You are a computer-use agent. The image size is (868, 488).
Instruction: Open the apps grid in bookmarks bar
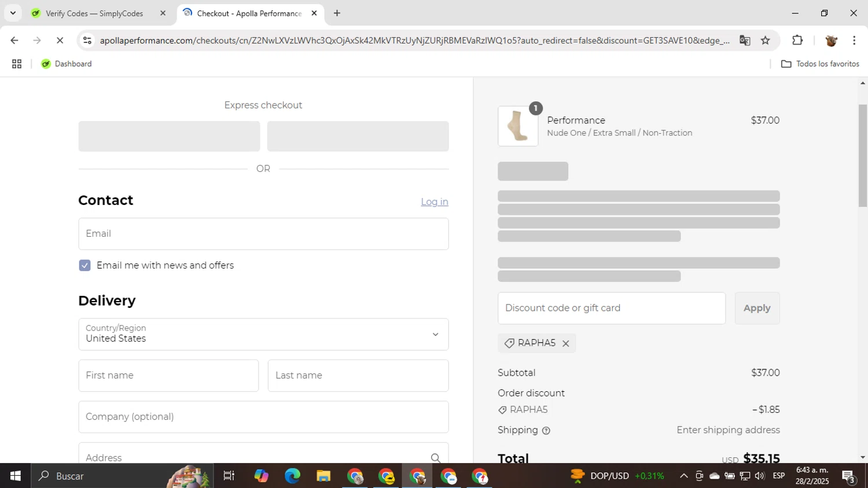(x=17, y=64)
